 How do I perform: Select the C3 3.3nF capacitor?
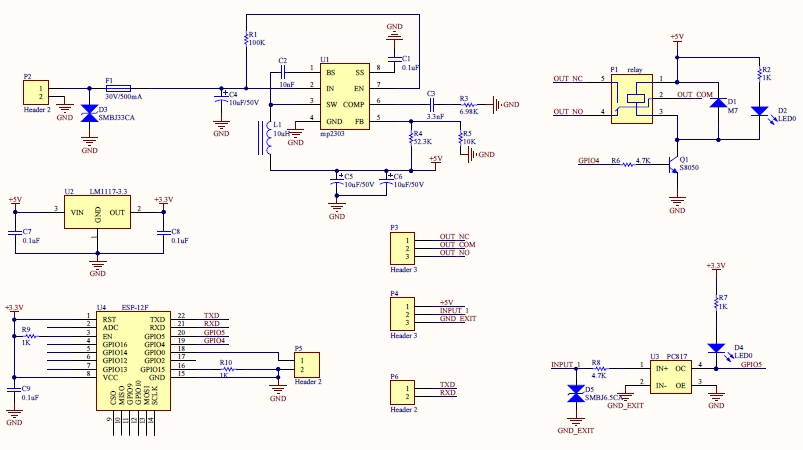431,103
